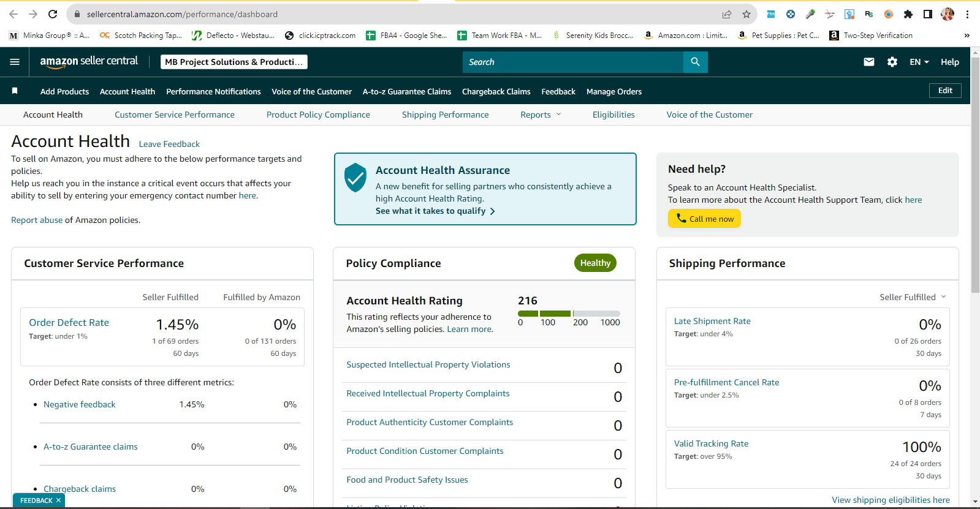This screenshot has height=509, width=980.
Task: Open Performance Notifications in the top bar
Action: [213, 91]
